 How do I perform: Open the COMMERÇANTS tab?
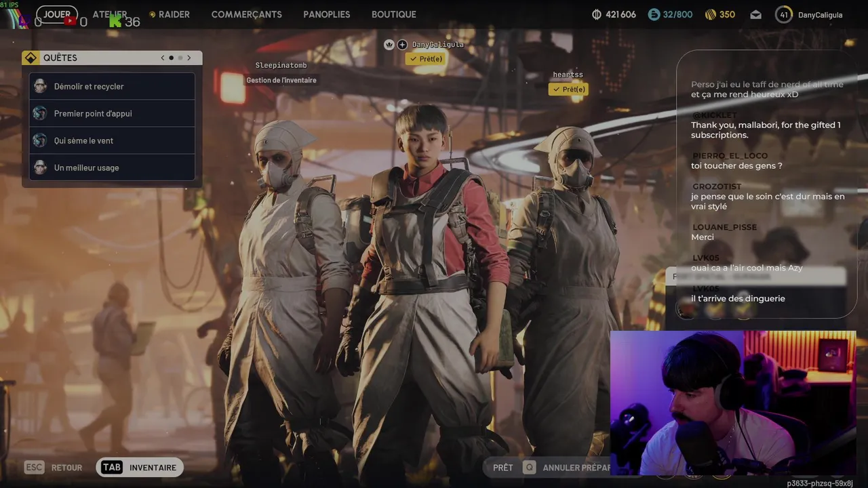246,14
